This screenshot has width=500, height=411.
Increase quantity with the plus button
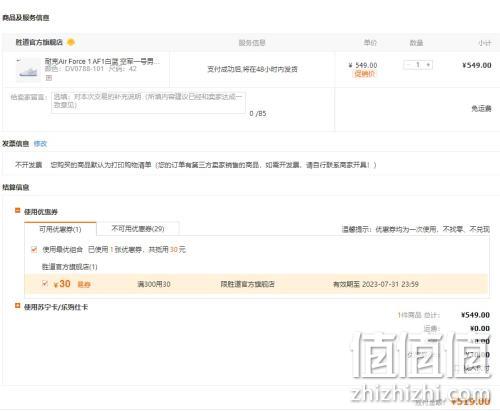[428, 65]
